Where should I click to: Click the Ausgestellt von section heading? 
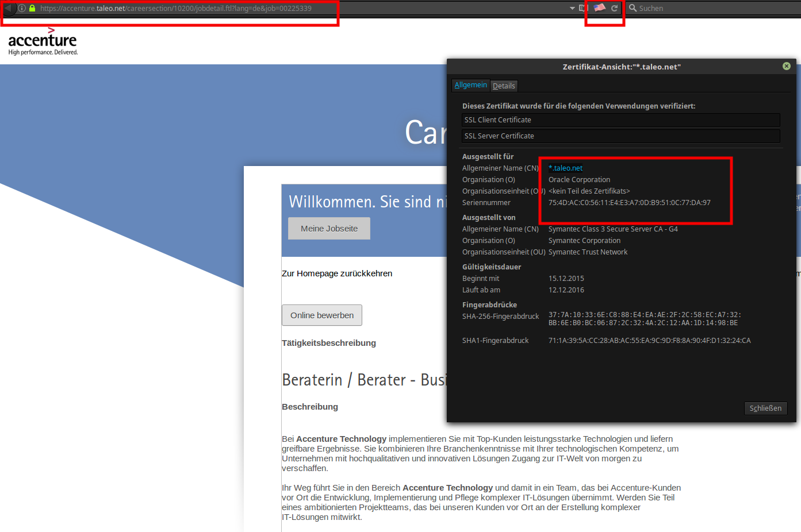tap(489, 218)
